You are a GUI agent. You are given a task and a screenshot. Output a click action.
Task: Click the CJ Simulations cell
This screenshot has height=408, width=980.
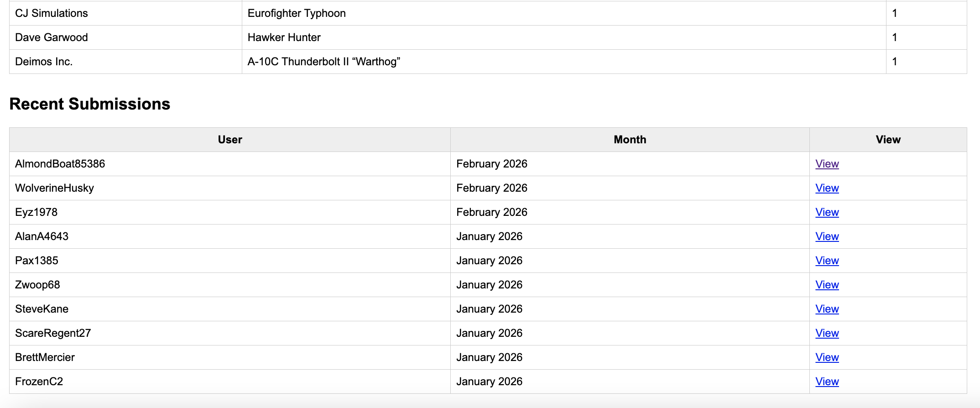tap(52, 13)
